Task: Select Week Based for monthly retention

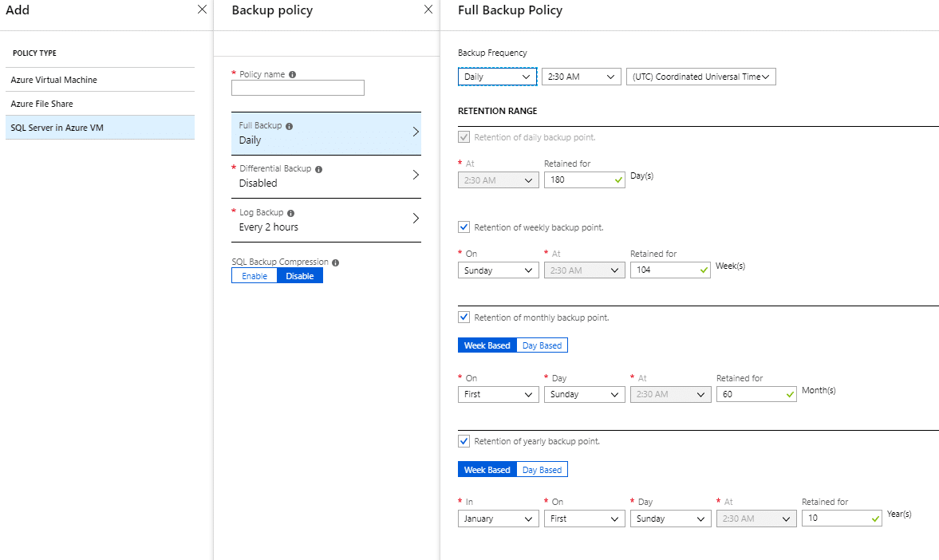Action: coord(487,345)
